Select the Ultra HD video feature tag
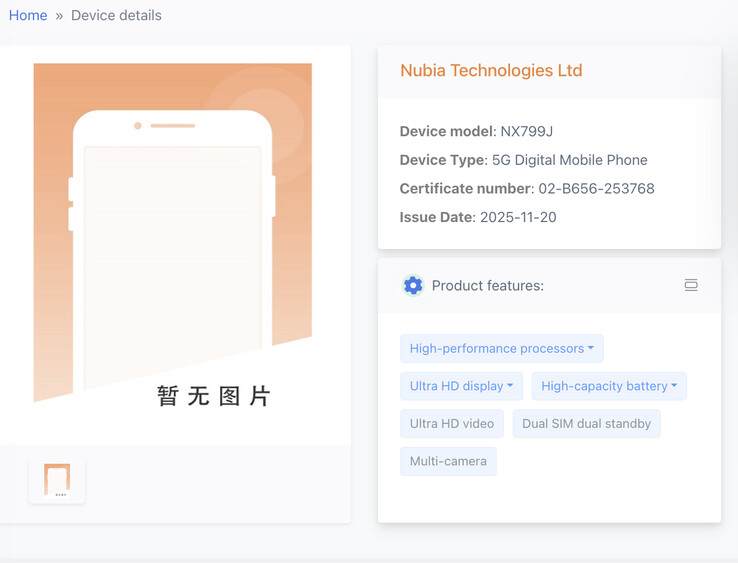 tap(451, 423)
